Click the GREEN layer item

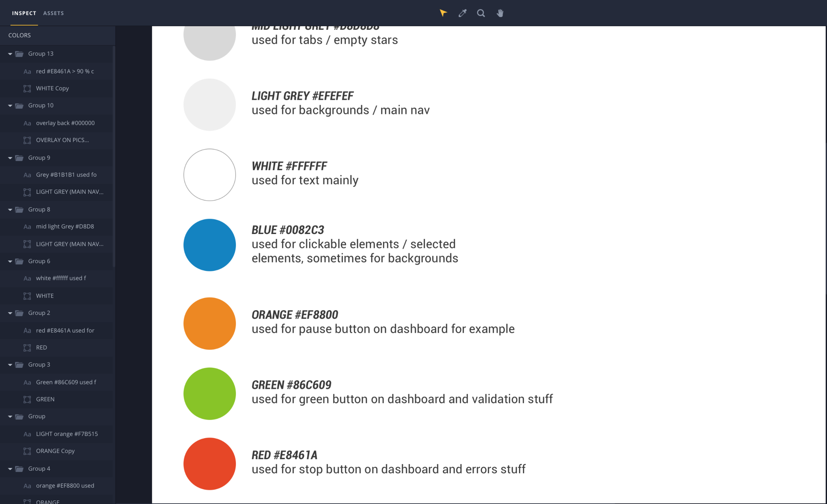(x=45, y=399)
